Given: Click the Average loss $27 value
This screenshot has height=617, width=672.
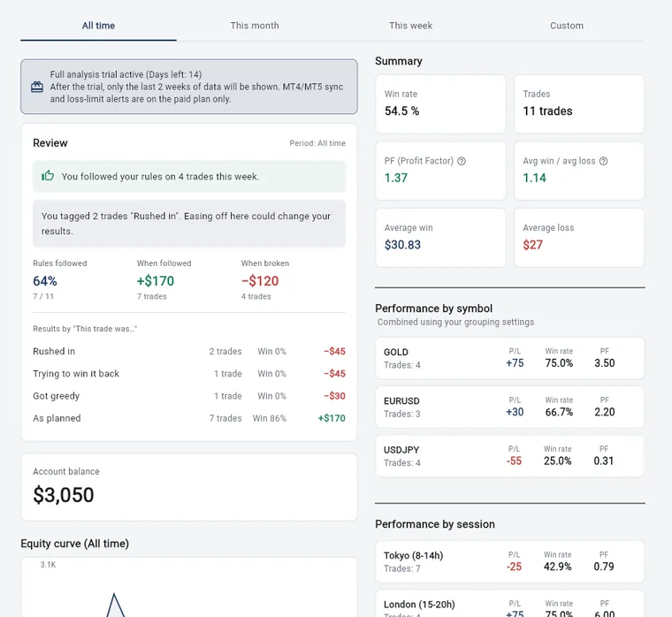Looking at the screenshot, I should (x=532, y=245).
